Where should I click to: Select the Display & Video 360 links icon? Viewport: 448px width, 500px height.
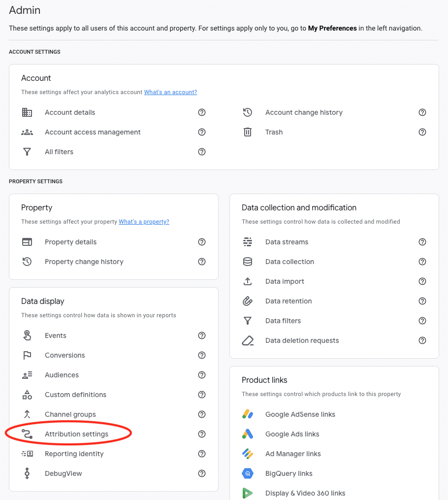click(248, 493)
